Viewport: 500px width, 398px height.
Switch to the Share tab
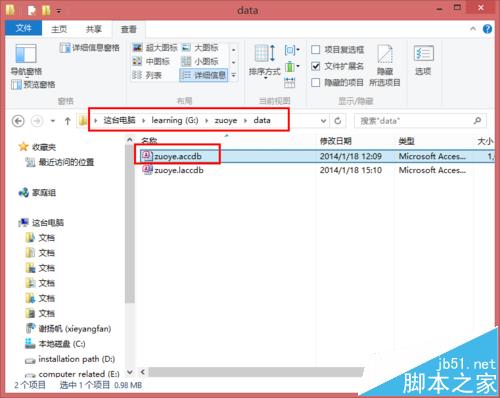(x=94, y=29)
